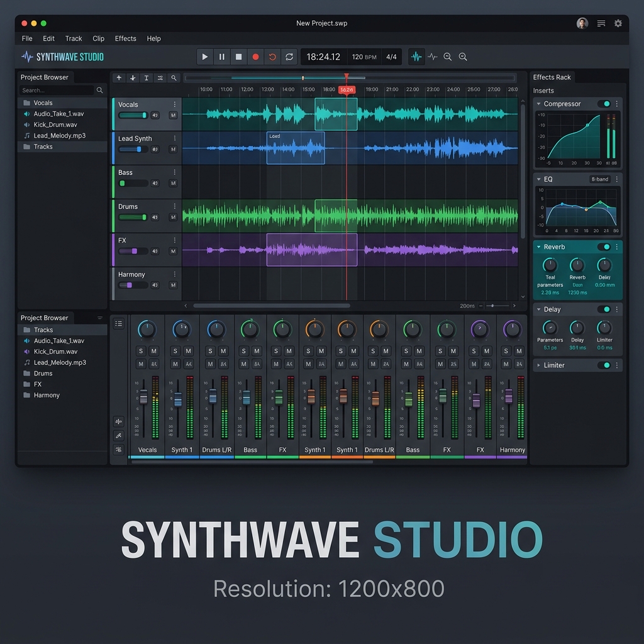Viewport: 644px width, 644px height.
Task: Start recording with the red Record button
Action: (255, 57)
